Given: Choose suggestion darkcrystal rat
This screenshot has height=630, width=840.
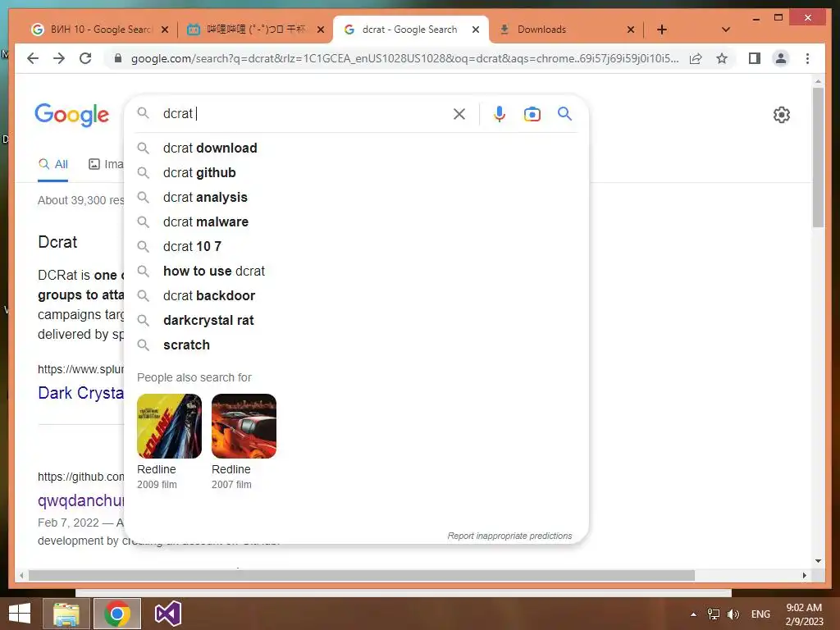Looking at the screenshot, I should coord(356,321).
